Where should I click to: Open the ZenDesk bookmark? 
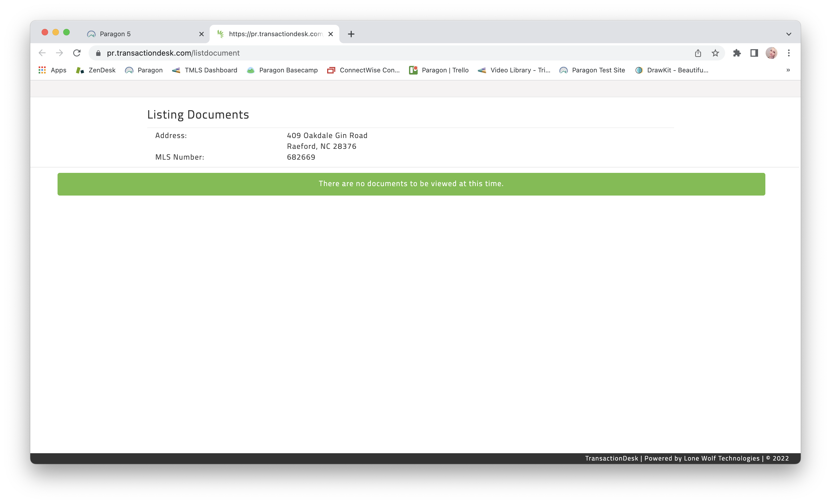96,70
